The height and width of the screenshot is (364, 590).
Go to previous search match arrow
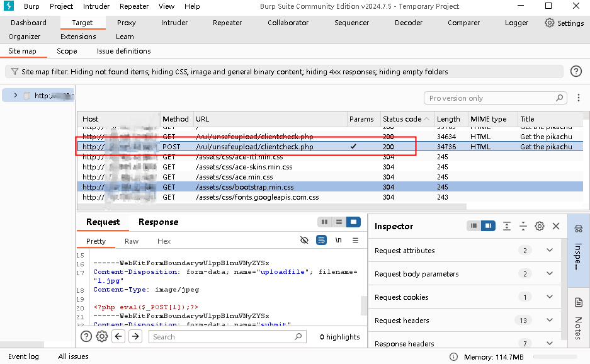118,336
